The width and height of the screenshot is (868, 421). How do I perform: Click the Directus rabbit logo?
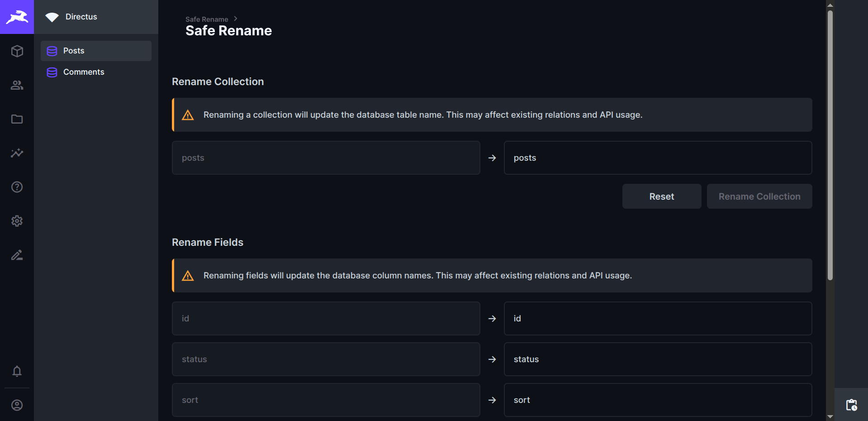click(x=17, y=17)
